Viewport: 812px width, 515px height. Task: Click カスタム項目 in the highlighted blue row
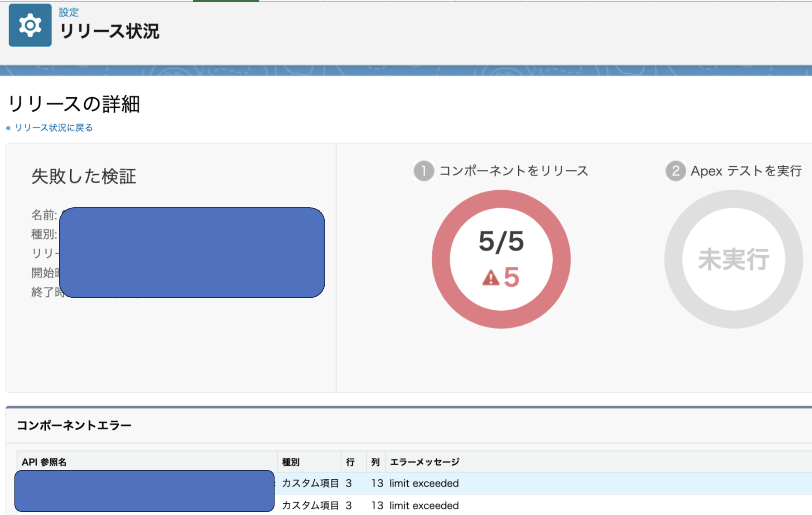(x=310, y=483)
